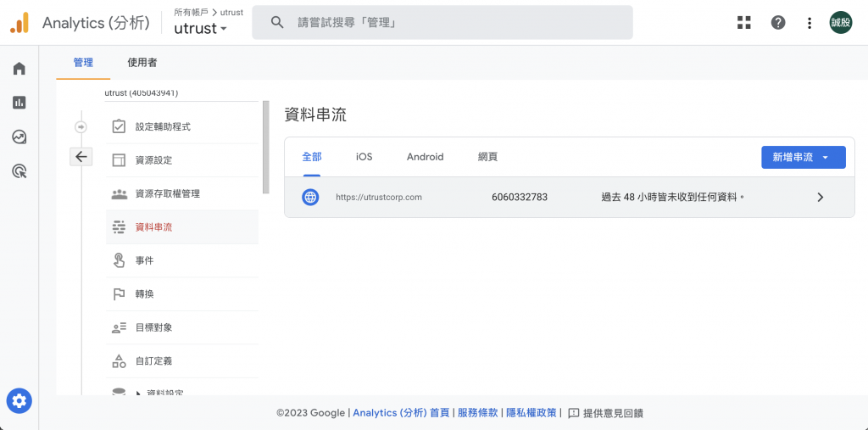
Task: Open the three-dot more options menu
Action: point(810,23)
